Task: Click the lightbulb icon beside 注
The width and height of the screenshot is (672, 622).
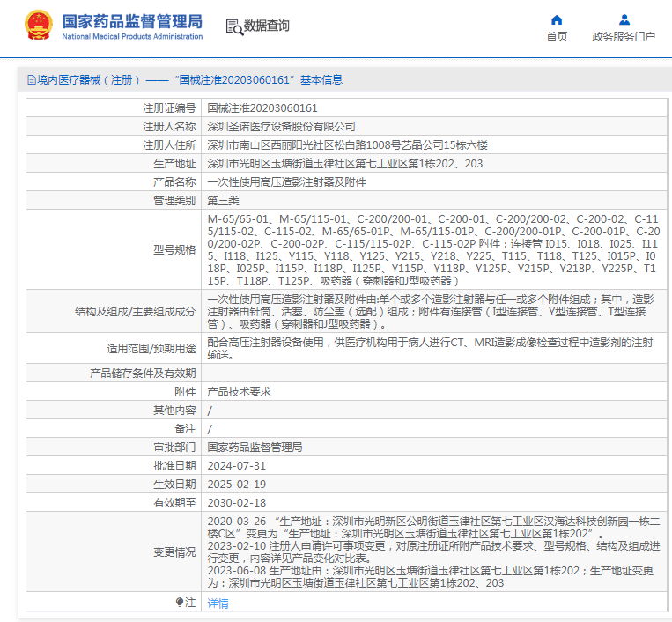Action: point(180,603)
